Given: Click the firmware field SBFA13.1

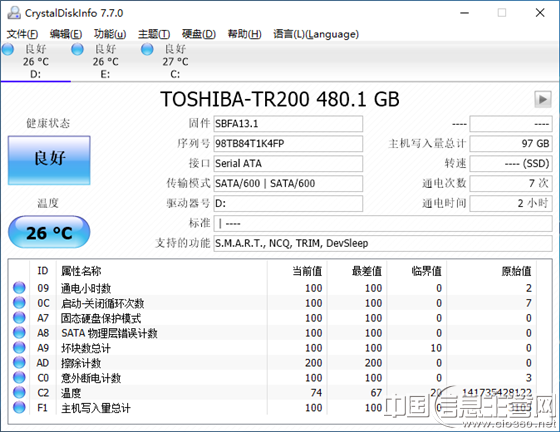Looking at the screenshot, I should pyautogui.click(x=288, y=124).
